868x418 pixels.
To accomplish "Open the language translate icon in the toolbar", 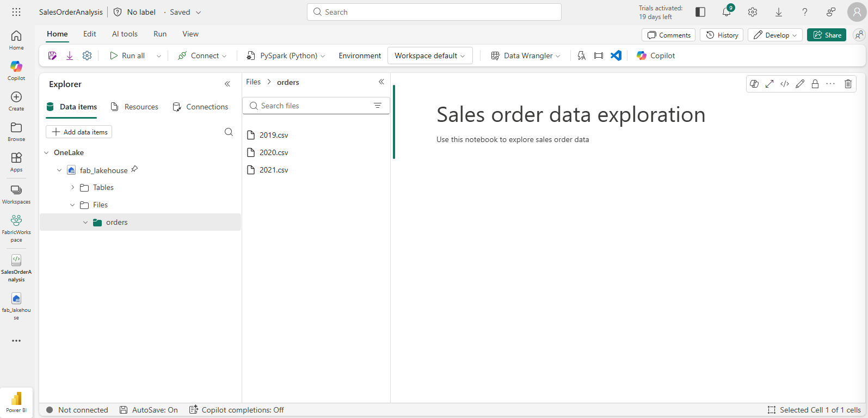I will point(581,56).
